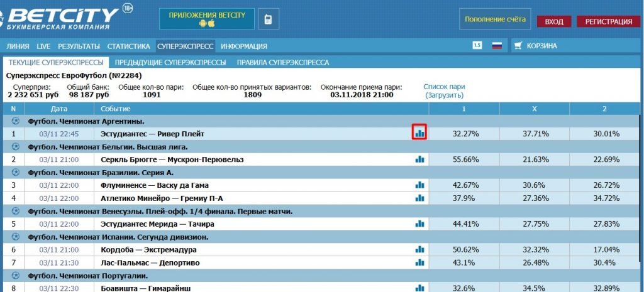The image size is (644, 292).
Task: Click the X column header
Action: (x=535, y=109)
